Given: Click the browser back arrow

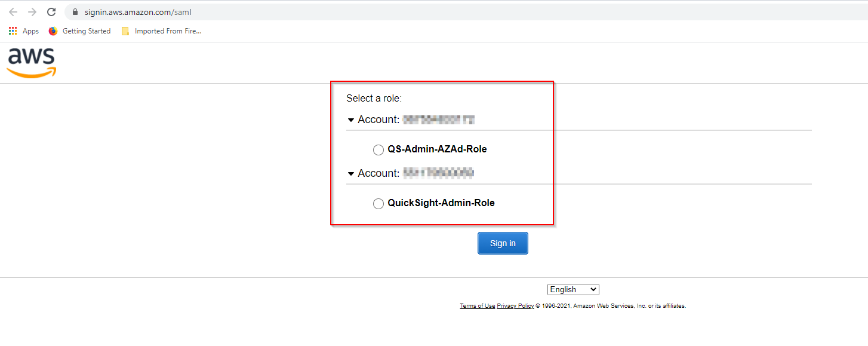Looking at the screenshot, I should (x=13, y=12).
